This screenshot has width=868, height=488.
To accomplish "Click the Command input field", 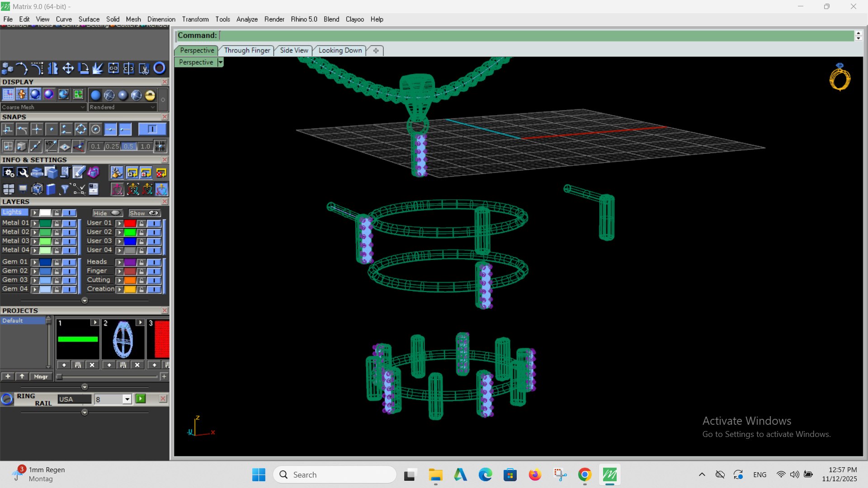I will pos(536,36).
